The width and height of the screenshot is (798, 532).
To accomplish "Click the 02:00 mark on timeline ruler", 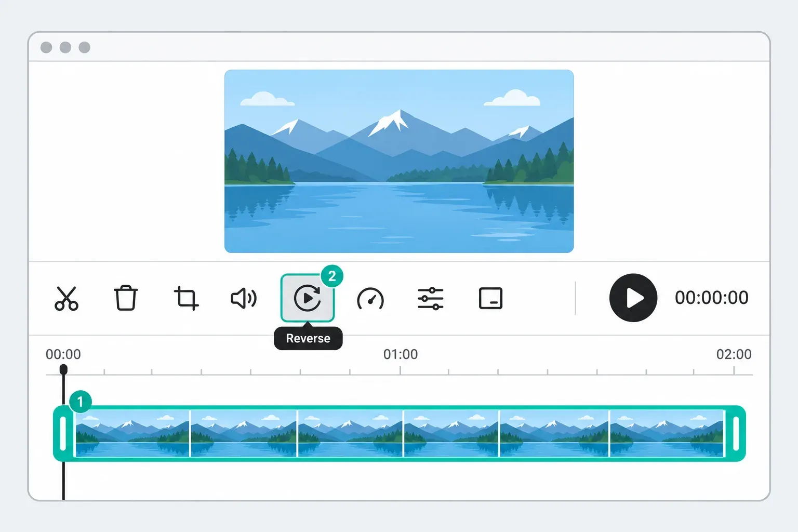I will coord(734,354).
